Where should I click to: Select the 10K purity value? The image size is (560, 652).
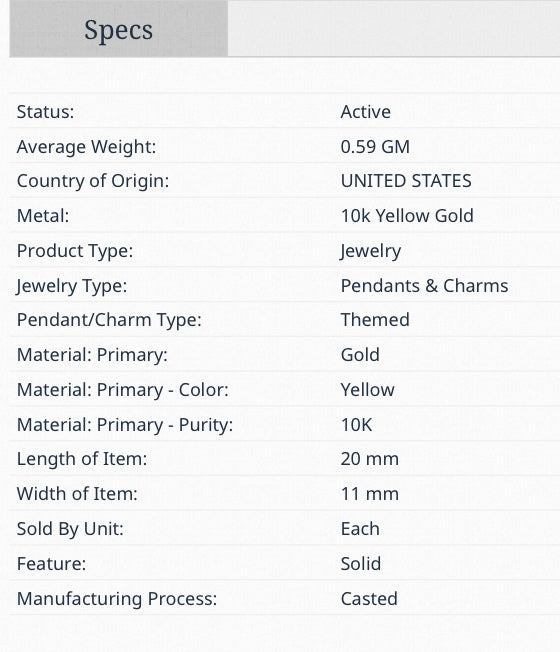tap(356, 425)
